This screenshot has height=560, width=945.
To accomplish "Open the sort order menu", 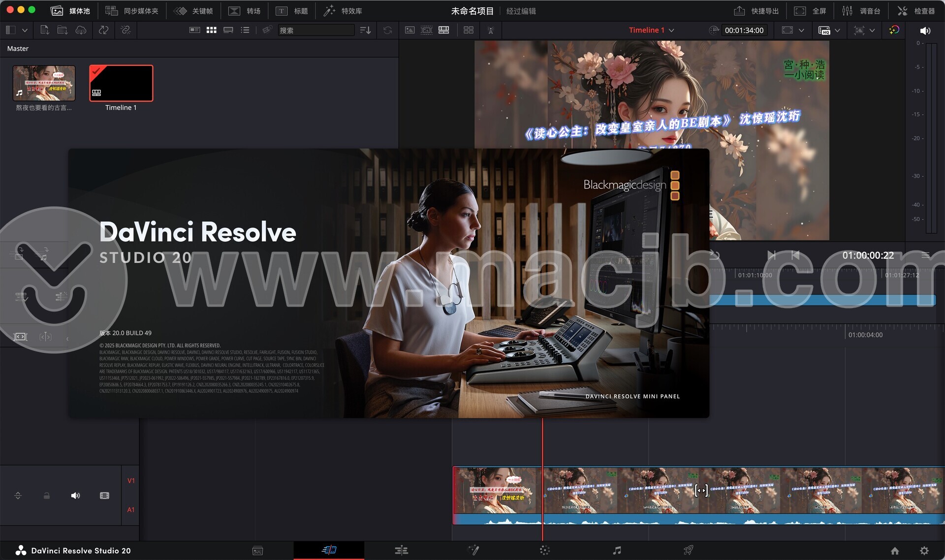I will tap(365, 30).
